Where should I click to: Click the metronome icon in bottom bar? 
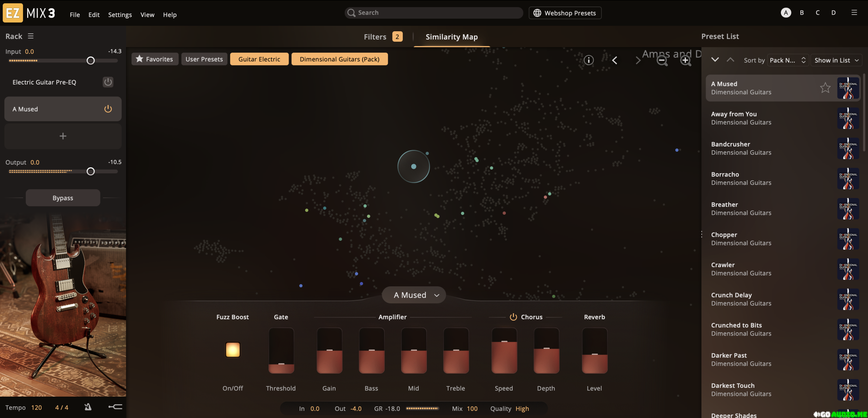pyautogui.click(x=88, y=407)
